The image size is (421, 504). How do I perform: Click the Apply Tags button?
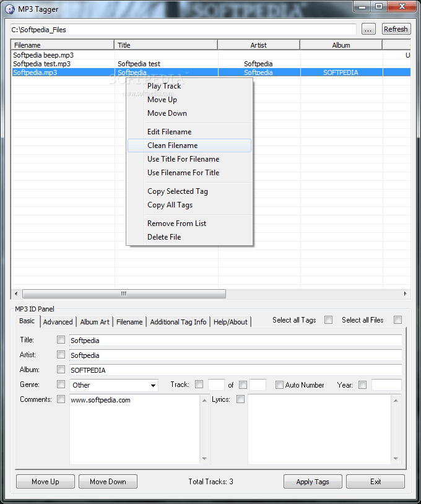click(x=313, y=482)
